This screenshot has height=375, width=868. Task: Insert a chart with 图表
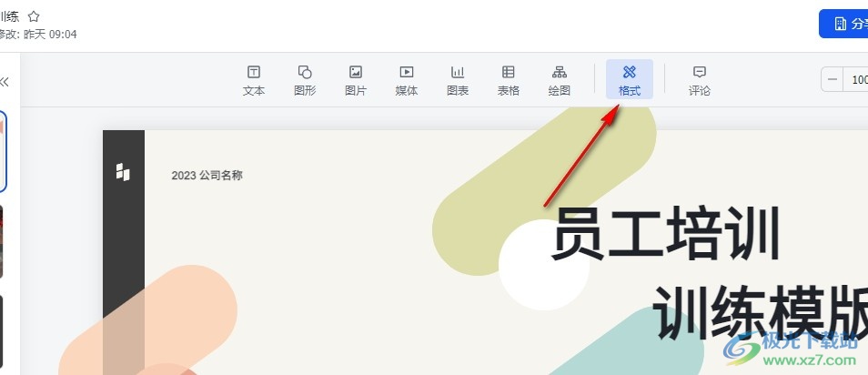click(x=458, y=80)
